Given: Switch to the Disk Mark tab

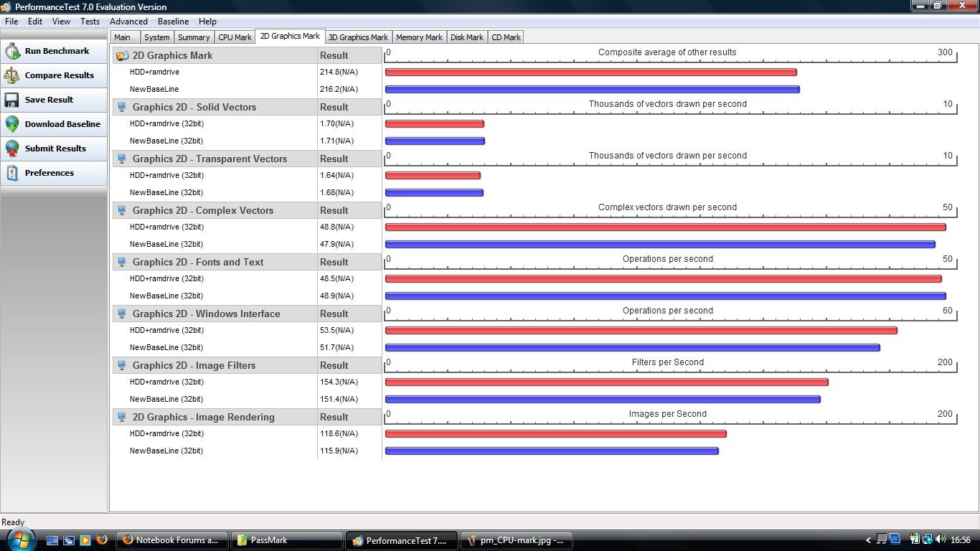Looking at the screenshot, I should (x=467, y=37).
